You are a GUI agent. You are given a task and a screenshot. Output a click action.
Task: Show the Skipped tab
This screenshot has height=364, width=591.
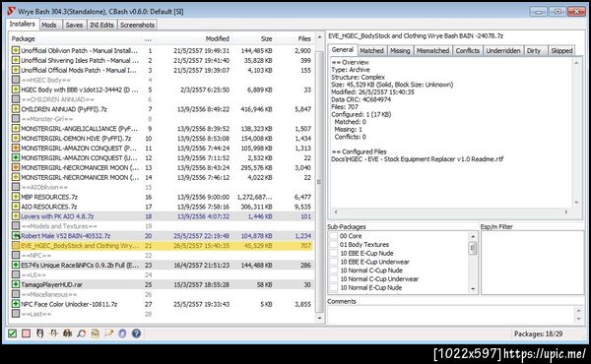click(562, 50)
